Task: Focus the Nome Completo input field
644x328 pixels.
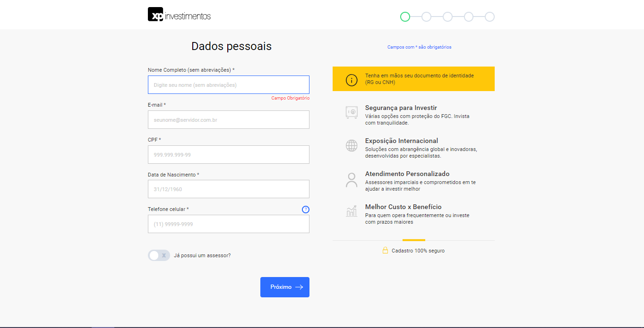Action: (x=228, y=85)
